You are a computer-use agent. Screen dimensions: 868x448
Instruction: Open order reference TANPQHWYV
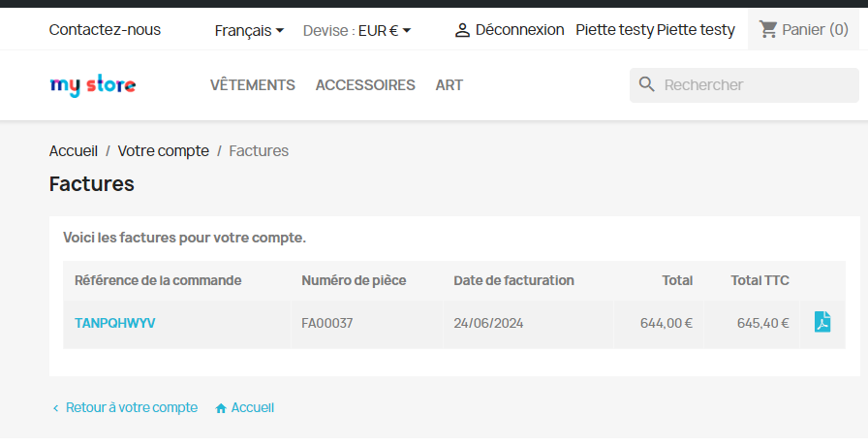pyautogui.click(x=115, y=323)
